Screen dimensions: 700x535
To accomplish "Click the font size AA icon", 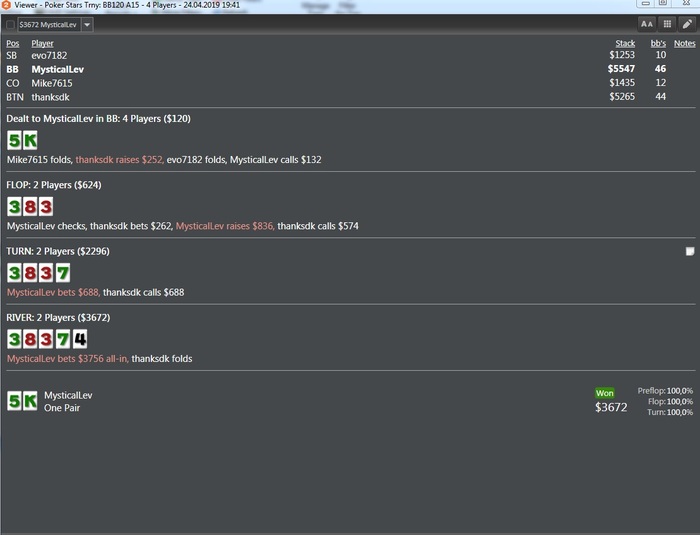I will pos(646,24).
